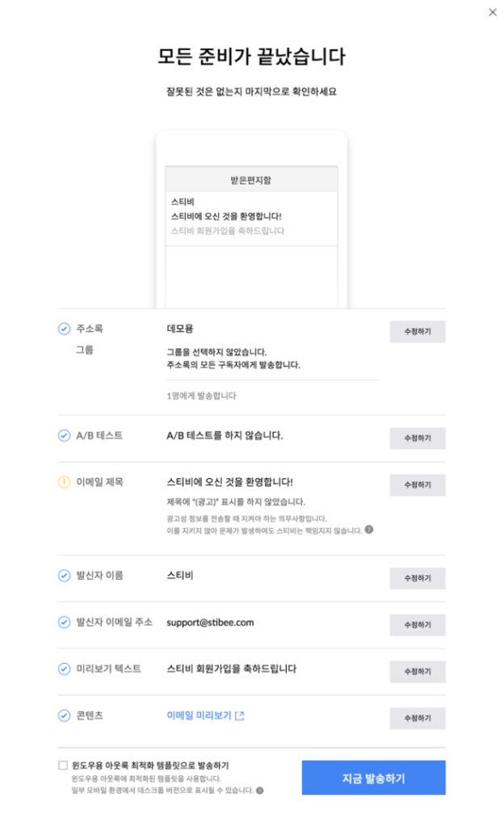The image size is (504, 827).
Task: Click the check icon beside A/B 테스트
Action: pos(65,436)
